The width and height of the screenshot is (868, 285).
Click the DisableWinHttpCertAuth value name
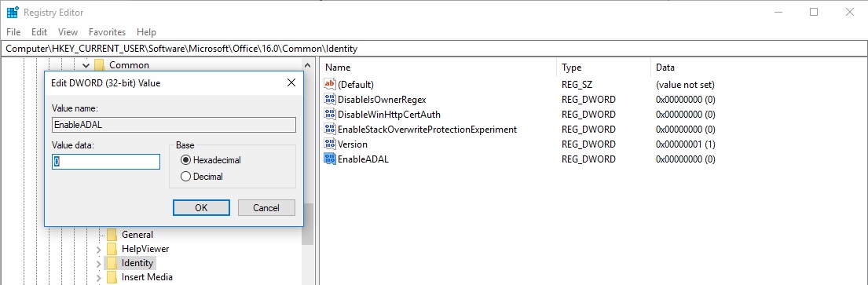pos(389,115)
